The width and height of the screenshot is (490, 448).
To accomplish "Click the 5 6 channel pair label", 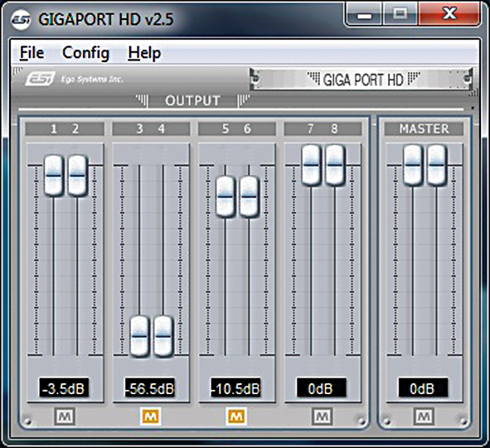I will tap(237, 129).
